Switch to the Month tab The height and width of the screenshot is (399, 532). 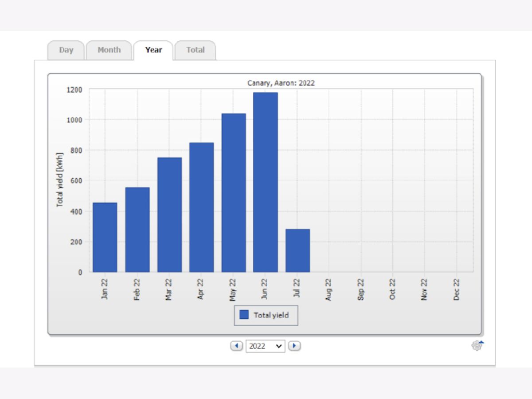(109, 50)
